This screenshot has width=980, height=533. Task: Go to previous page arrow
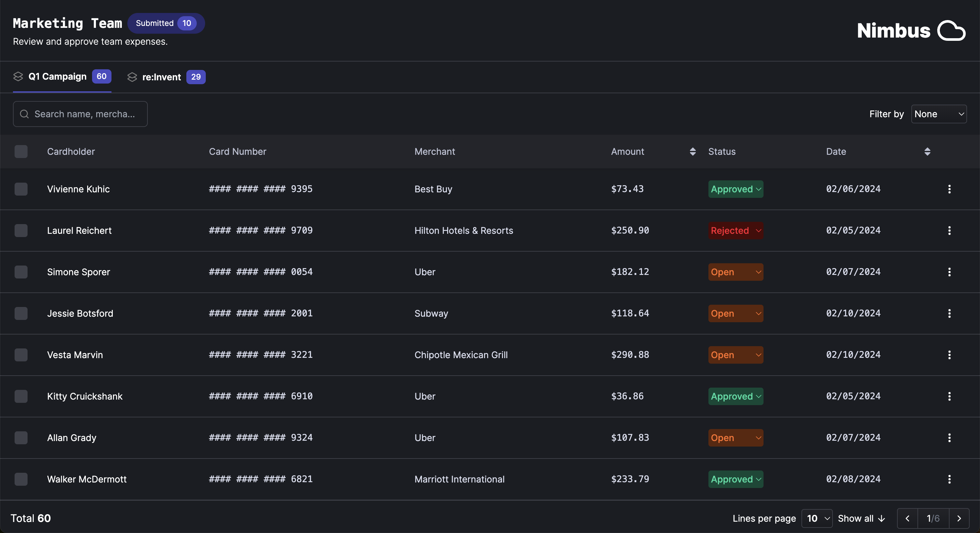pos(907,518)
